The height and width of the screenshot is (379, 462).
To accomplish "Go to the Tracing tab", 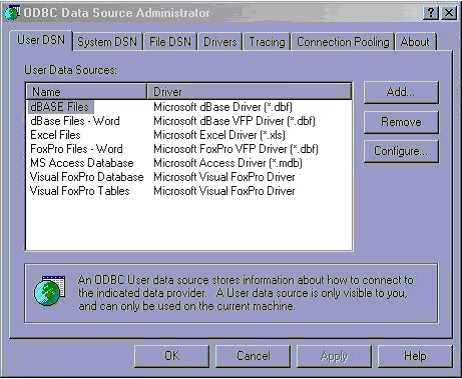I will tap(267, 42).
